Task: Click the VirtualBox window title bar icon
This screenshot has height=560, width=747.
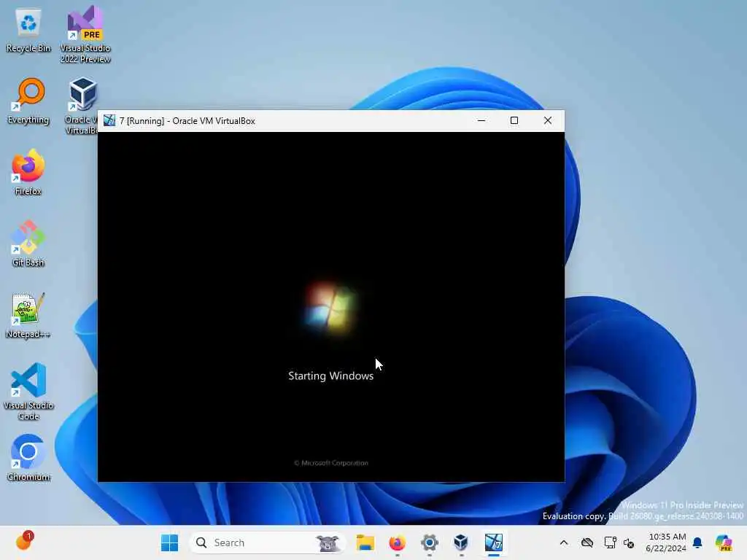Action: pyautogui.click(x=109, y=120)
